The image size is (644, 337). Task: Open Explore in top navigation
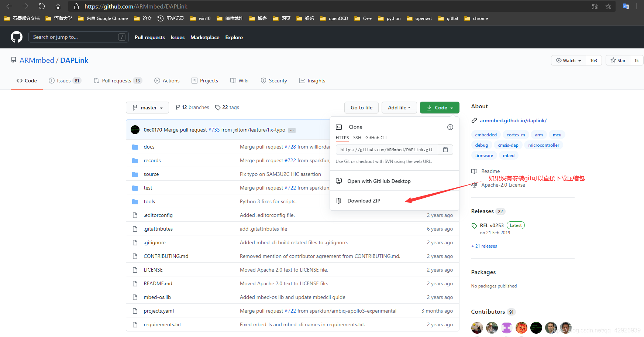[x=234, y=37]
